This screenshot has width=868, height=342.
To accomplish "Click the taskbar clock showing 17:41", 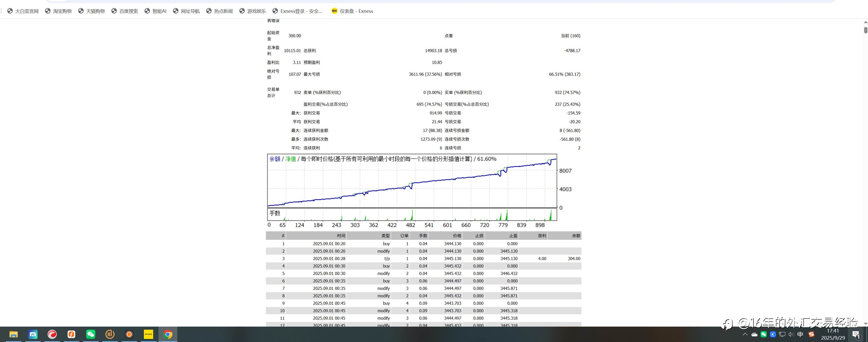I will click(833, 334).
